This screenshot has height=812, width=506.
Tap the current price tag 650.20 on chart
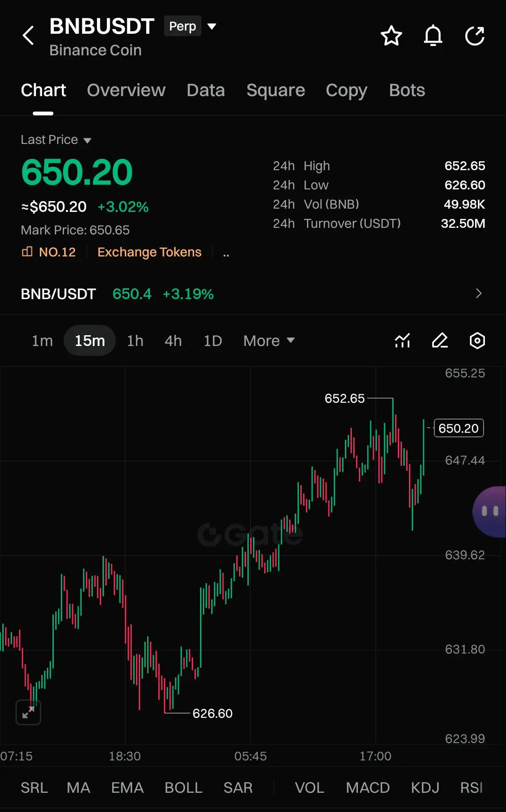coord(459,428)
